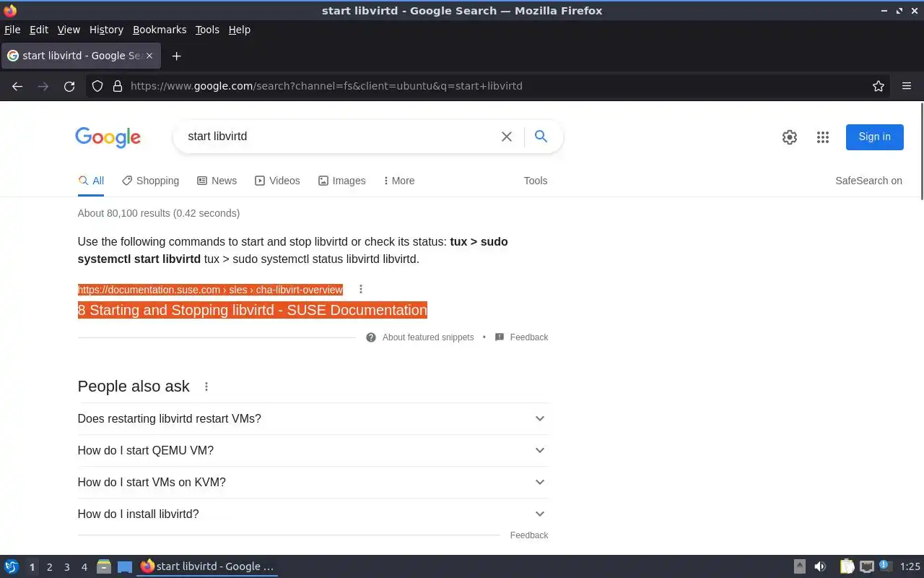924x578 pixels.
Task: Click the SafeSearch on setting
Action: (x=868, y=181)
